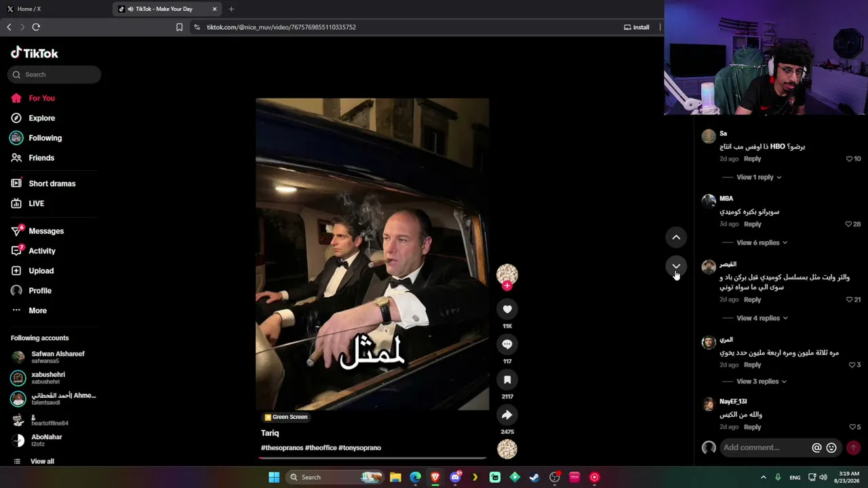Click the TikTok logo
Image resolution: width=868 pixels, height=488 pixels.
(35, 53)
